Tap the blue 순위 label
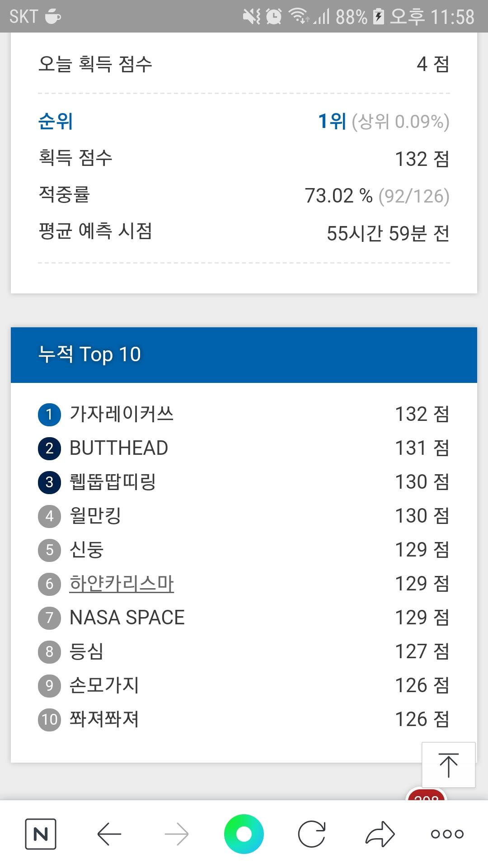 55,121
